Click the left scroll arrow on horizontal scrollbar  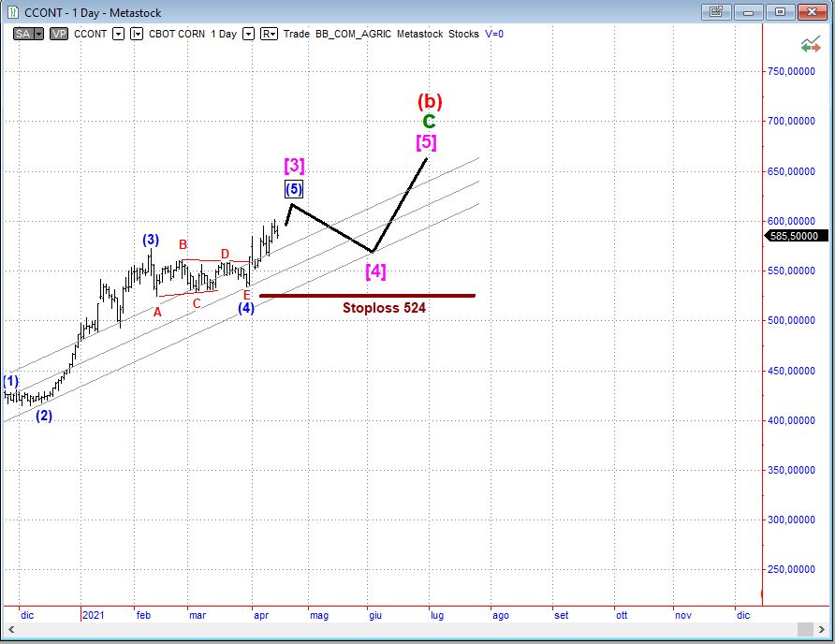pos(10,629)
